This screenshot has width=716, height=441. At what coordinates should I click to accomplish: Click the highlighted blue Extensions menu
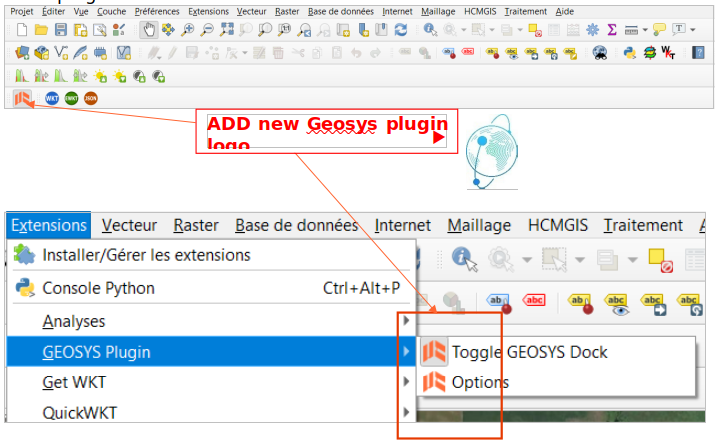tap(49, 225)
